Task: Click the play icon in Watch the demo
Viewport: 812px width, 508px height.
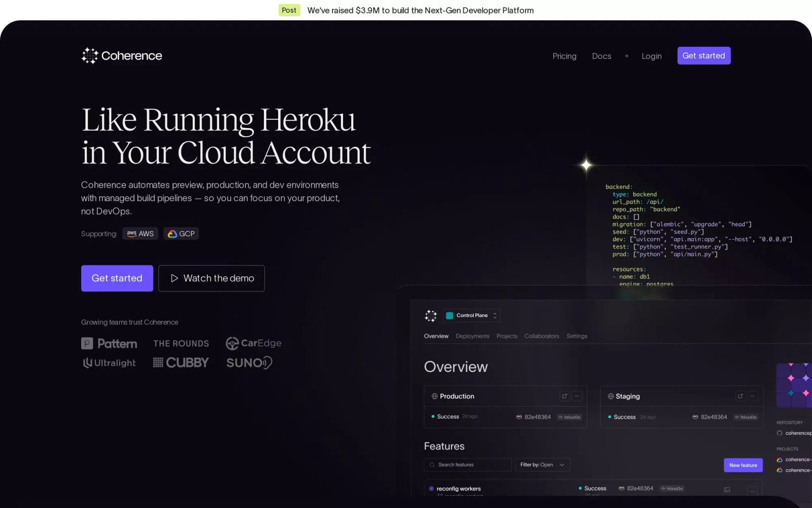Action: click(174, 278)
